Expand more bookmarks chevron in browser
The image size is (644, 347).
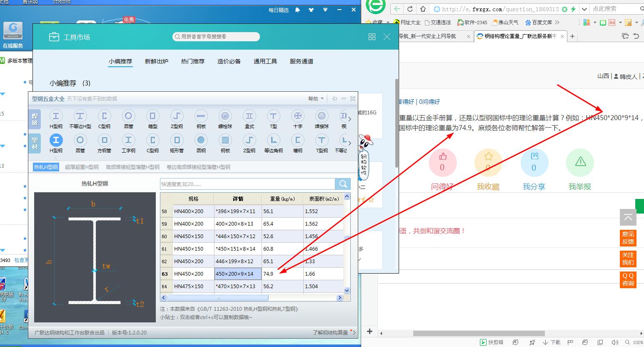[557, 23]
